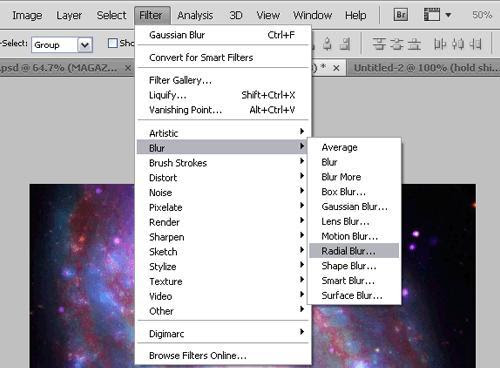Toggle the Show Transform Controls checkbox

[x=113, y=43]
